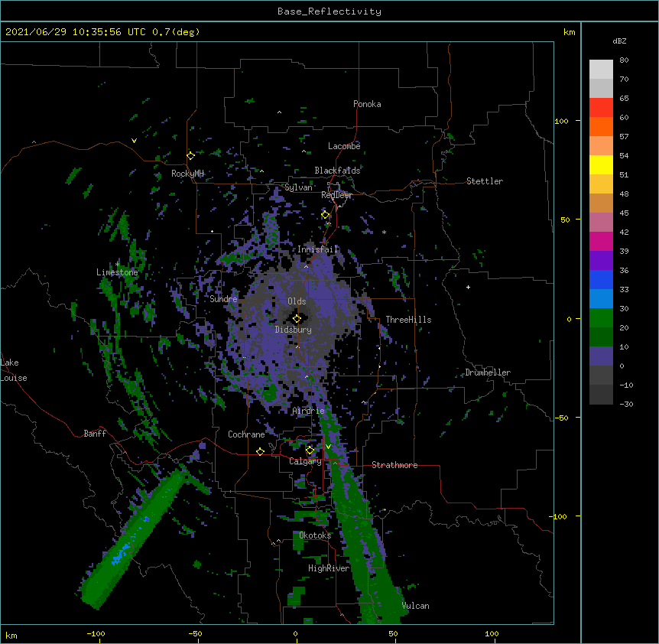Viewport: 659px width, 644px height.
Task: Click the Cochrane town label
Action: pos(246,434)
